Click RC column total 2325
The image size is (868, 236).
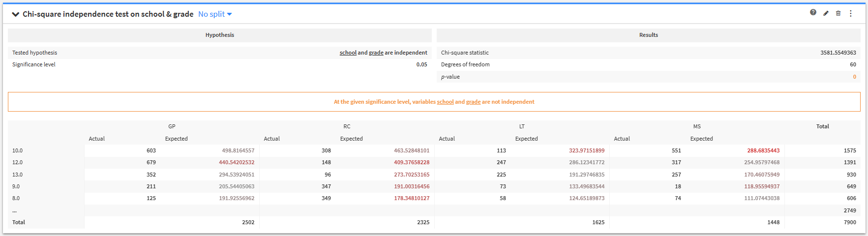(x=423, y=222)
